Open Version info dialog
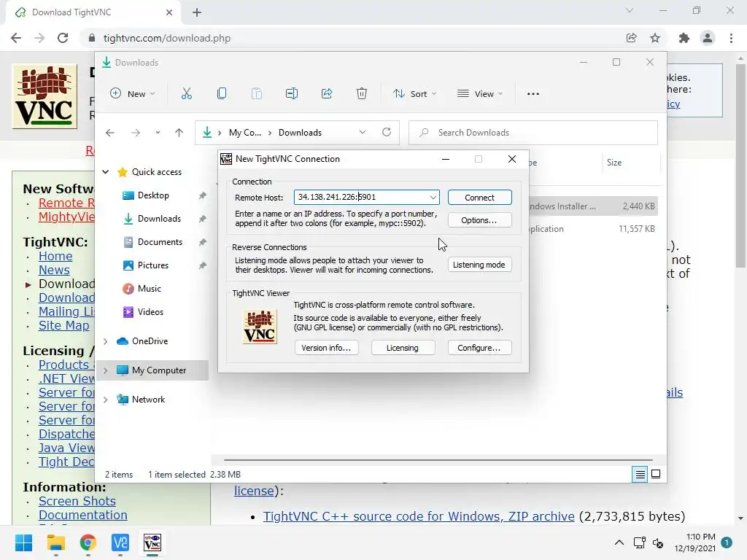The height and width of the screenshot is (560, 747). tap(326, 348)
